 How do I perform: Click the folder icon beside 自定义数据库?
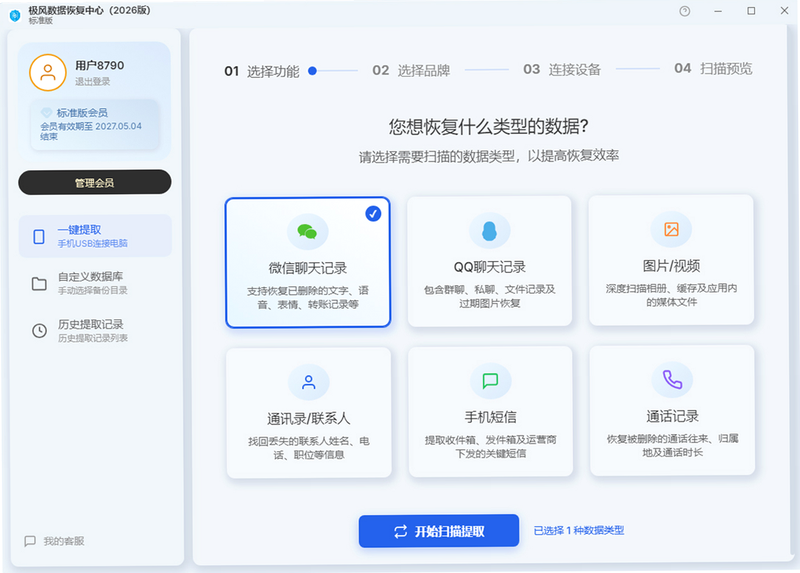click(39, 284)
